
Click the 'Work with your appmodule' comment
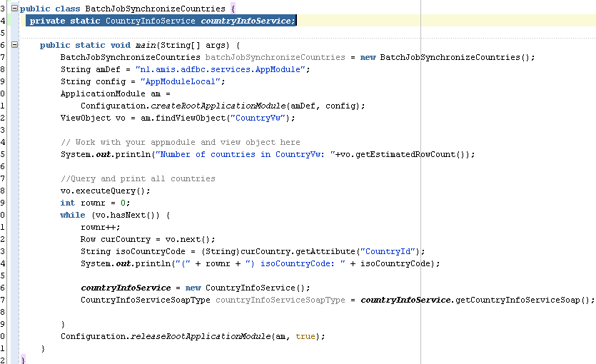pyautogui.click(x=181, y=142)
